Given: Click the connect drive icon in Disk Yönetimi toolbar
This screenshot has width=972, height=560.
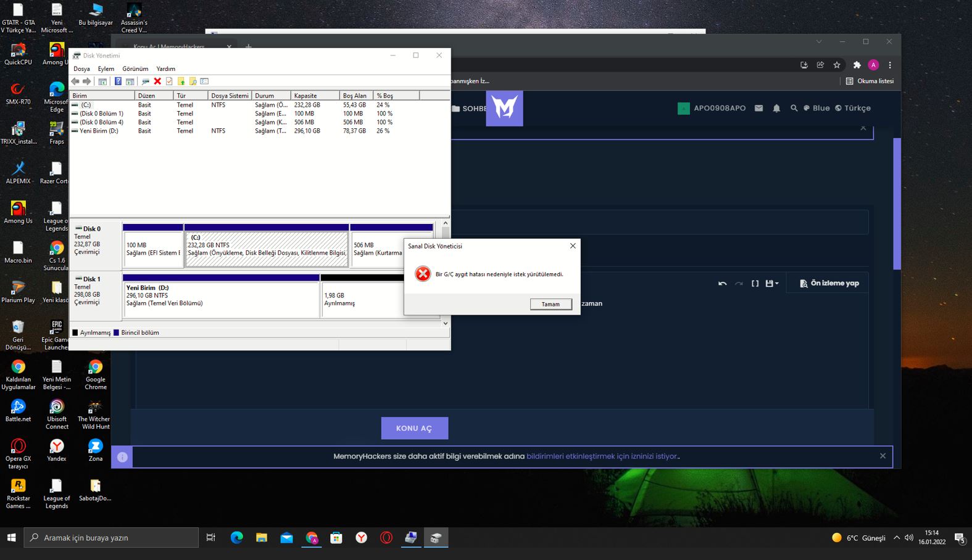Looking at the screenshot, I should 146,81.
